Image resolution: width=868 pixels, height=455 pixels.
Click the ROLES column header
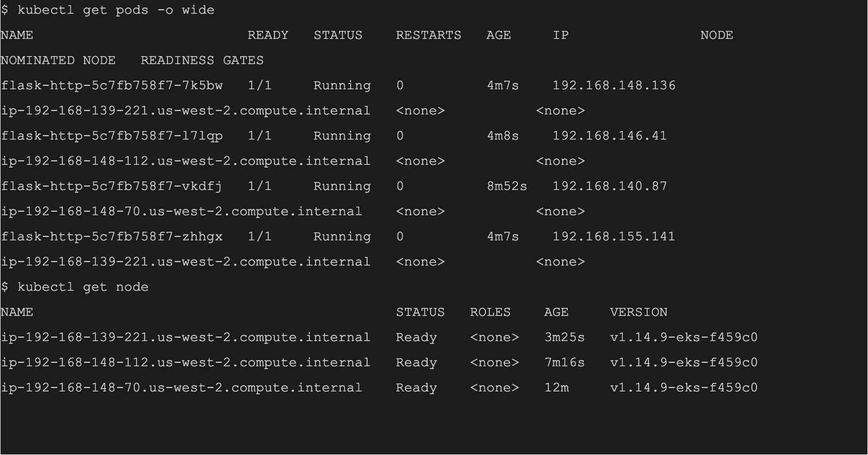490,312
